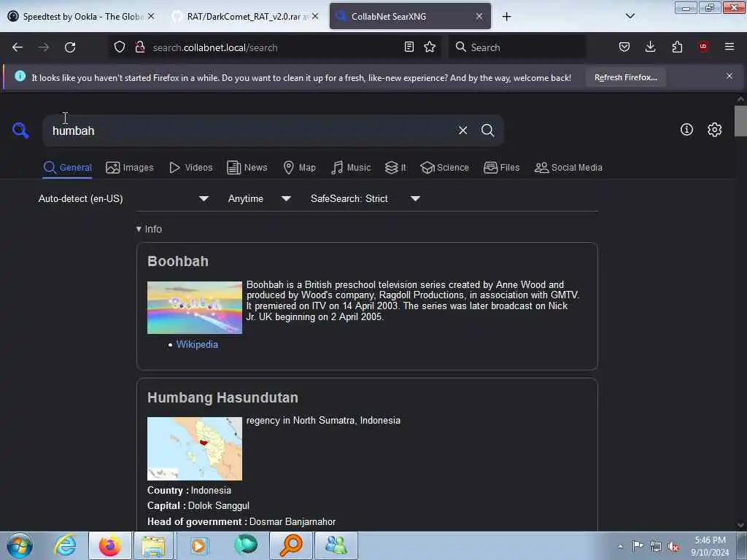Click the page vertical scrollbar thumb
Viewport: 747px width, 560px height.
[740, 121]
